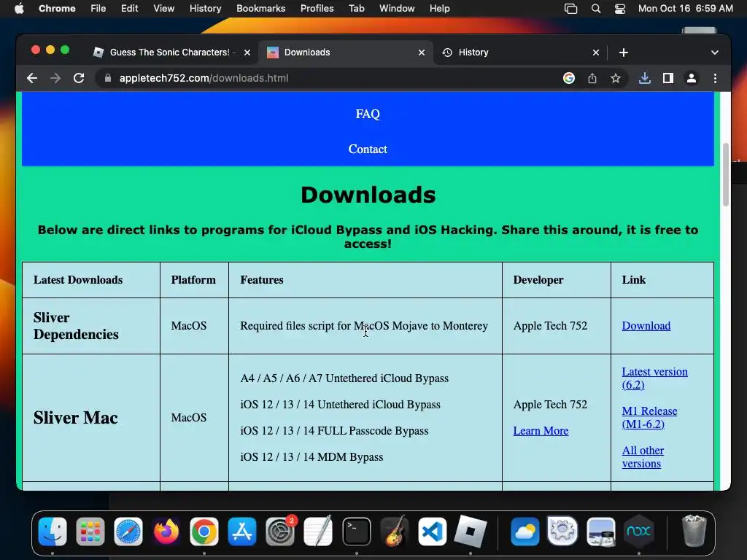The width and height of the screenshot is (747, 560).
Task: Open the Help menu
Action: coord(439,9)
